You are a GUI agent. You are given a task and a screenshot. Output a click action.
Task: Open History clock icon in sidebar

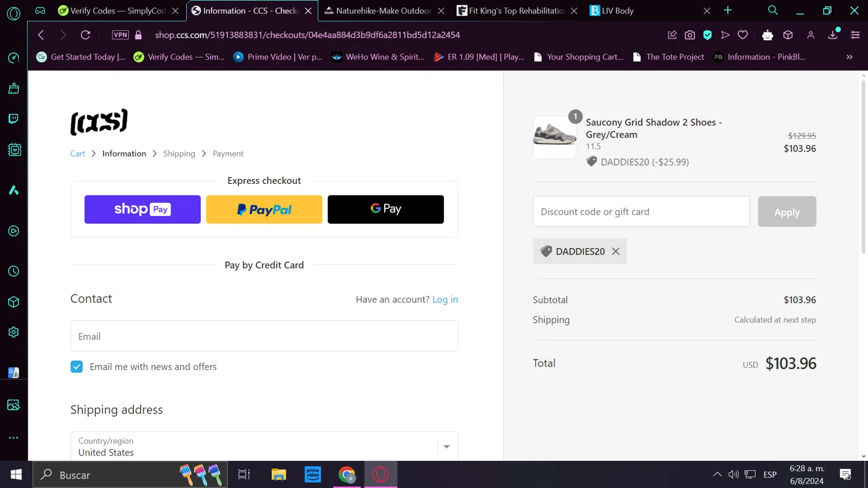point(13,271)
